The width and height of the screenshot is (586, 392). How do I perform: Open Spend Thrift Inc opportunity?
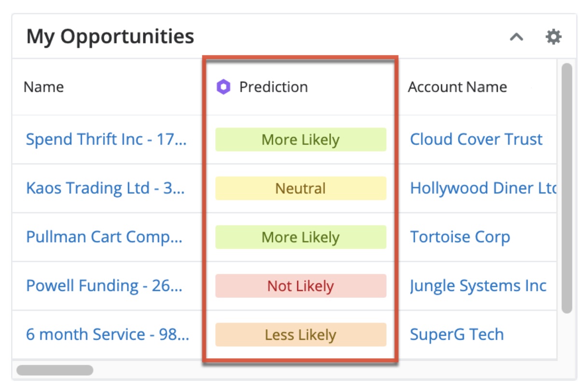(106, 140)
